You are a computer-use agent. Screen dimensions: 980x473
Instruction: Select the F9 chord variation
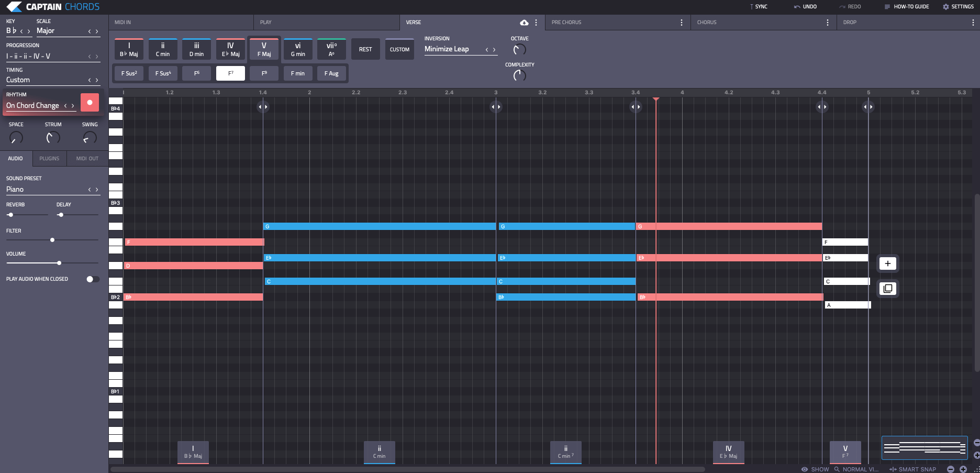point(264,73)
